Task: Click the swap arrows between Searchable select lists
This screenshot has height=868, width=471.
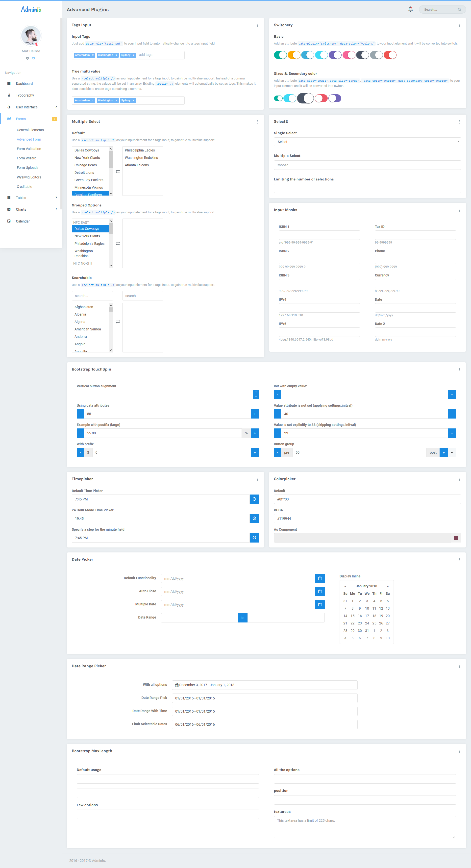Action: click(x=118, y=322)
